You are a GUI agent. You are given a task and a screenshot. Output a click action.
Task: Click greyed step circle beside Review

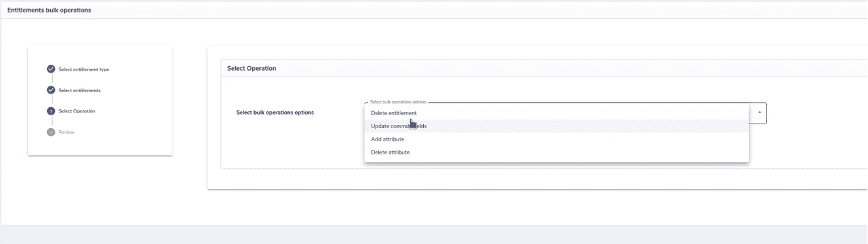pyautogui.click(x=51, y=132)
